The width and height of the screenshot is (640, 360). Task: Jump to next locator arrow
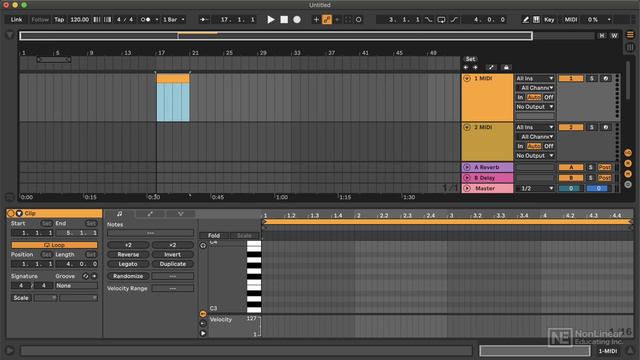tap(476, 67)
